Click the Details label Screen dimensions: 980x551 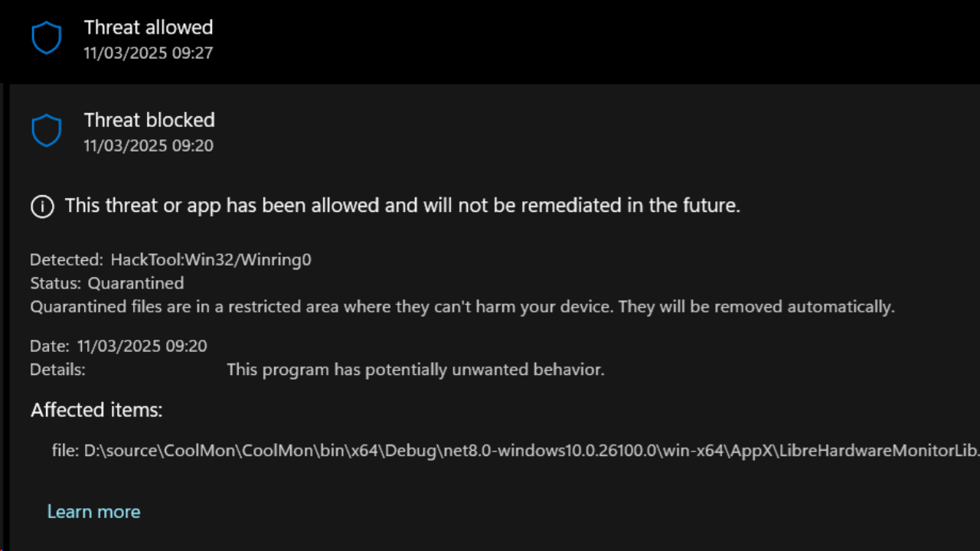click(57, 370)
